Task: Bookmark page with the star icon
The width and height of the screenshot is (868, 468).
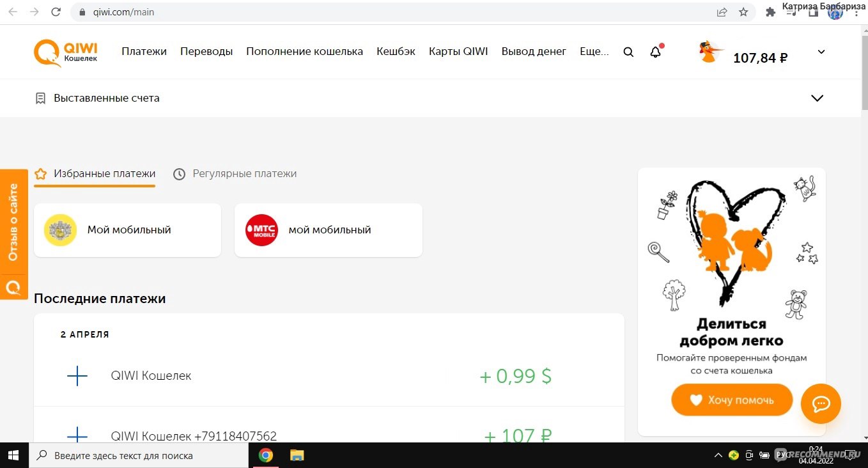Action: [743, 12]
